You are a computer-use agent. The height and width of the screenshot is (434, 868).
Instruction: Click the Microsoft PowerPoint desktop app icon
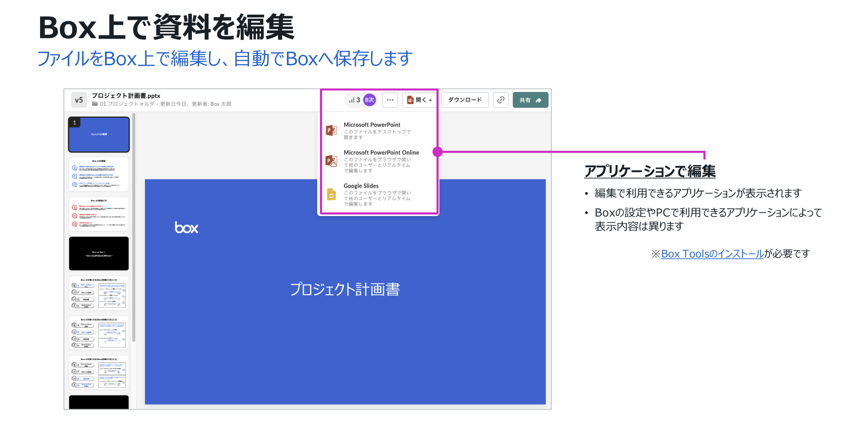click(x=331, y=131)
